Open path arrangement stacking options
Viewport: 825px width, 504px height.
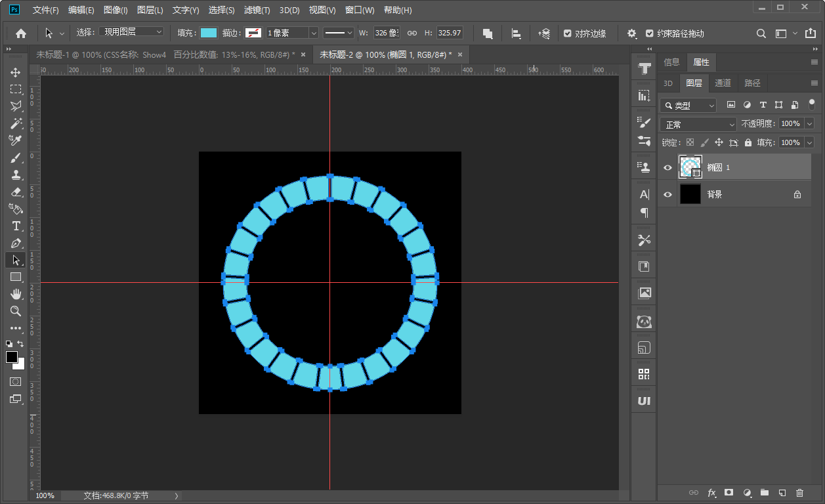click(544, 33)
